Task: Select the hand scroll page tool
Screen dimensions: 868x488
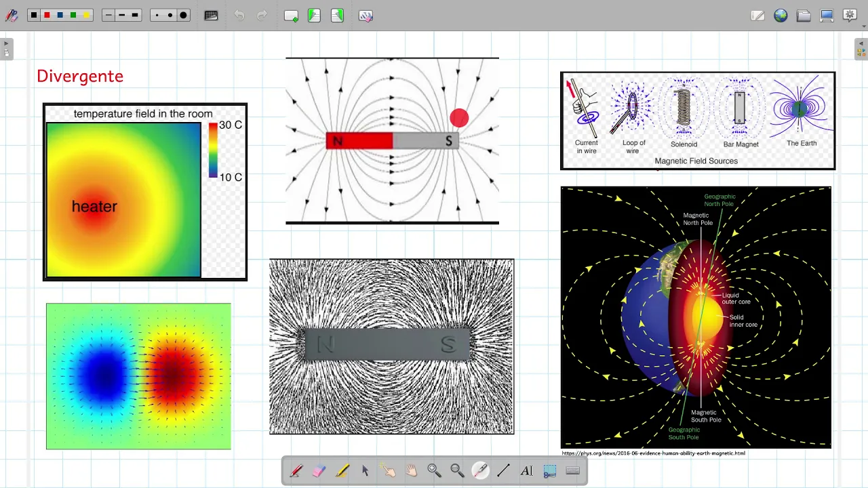Action: pos(412,470)
